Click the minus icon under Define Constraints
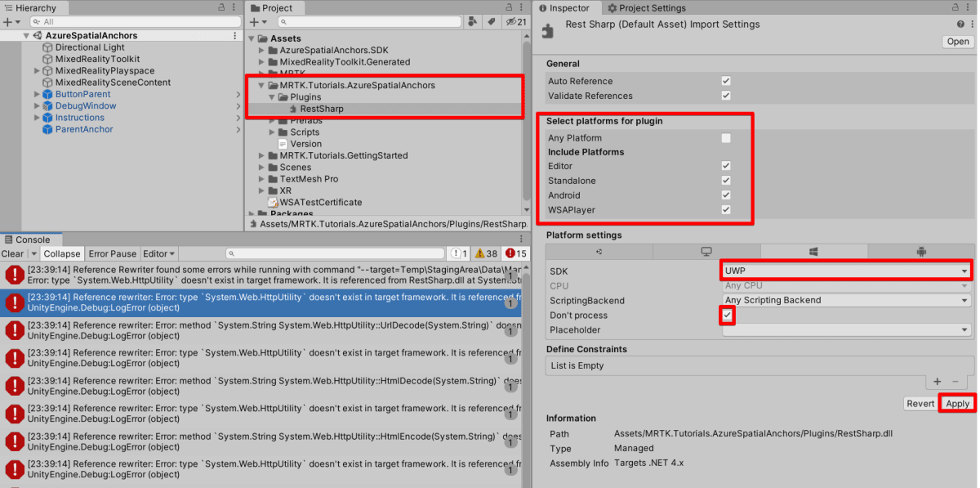Image resolution: width=980 pixels, height=488 pixels. [955, 382]
